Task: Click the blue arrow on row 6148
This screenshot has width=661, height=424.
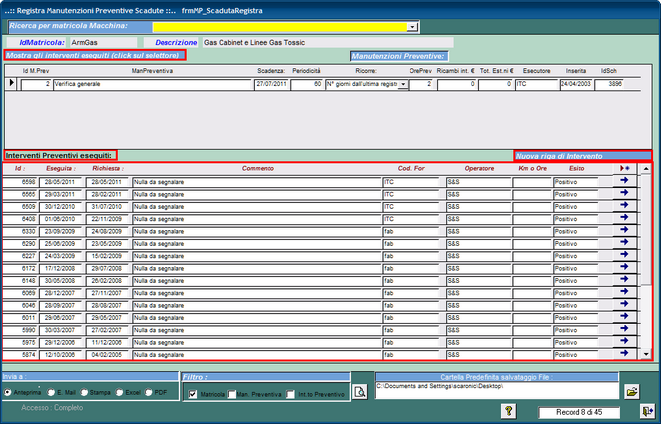Action: tap(624, 279)
